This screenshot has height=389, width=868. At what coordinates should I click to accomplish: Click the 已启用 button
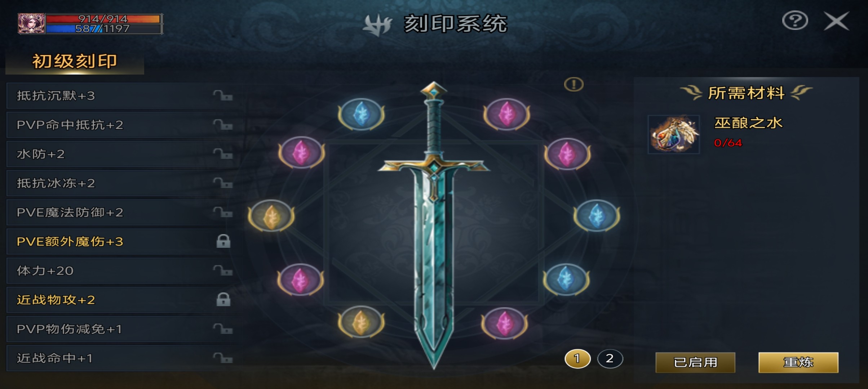[695, 362]
